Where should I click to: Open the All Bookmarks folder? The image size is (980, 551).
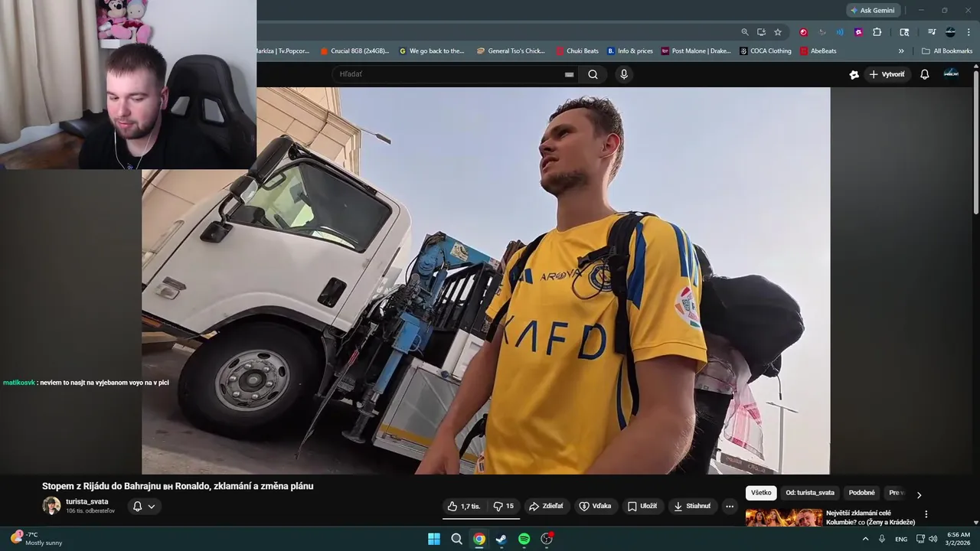(x=947, y=51)
